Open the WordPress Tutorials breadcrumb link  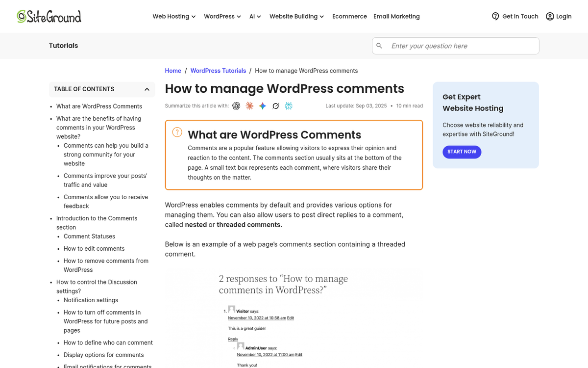(x=218, y=71)
